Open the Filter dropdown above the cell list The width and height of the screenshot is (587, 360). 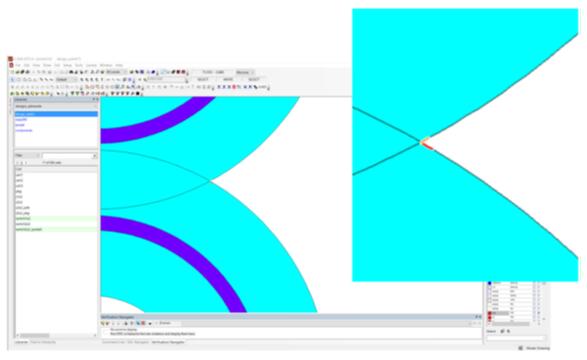point(27,155)
